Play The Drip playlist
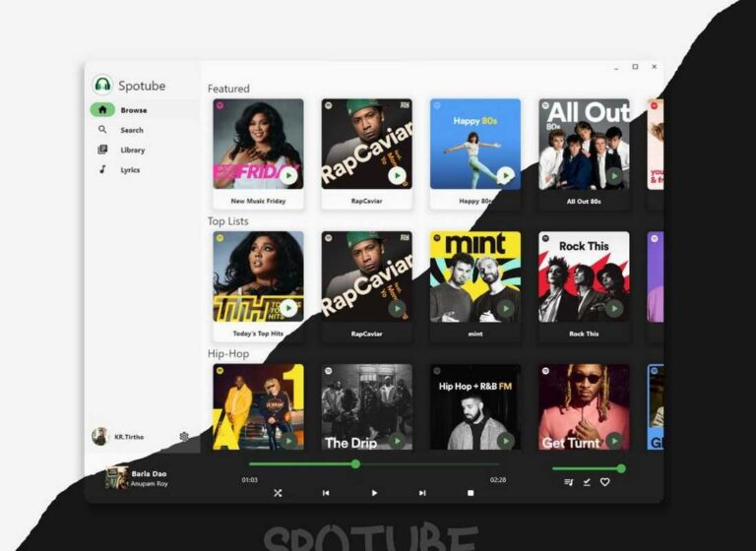The image size is (756, 551). click(x=397, y=441)
